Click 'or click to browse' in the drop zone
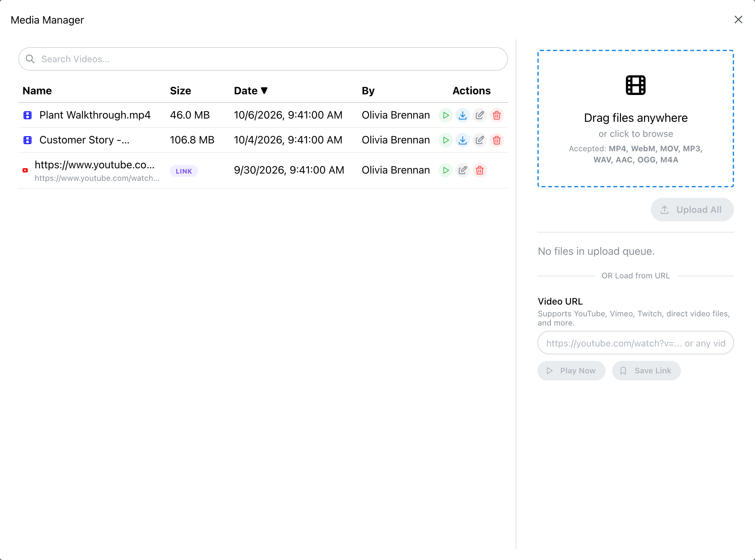This screenshot has width=755, height=560. [x=636, y=134]
